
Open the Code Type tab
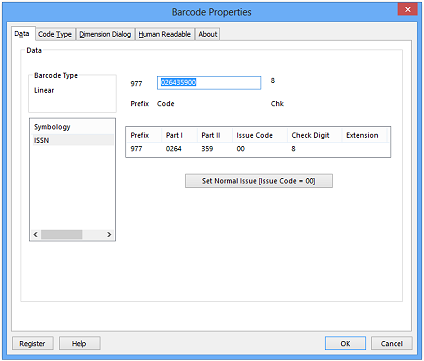pos(55,34)
